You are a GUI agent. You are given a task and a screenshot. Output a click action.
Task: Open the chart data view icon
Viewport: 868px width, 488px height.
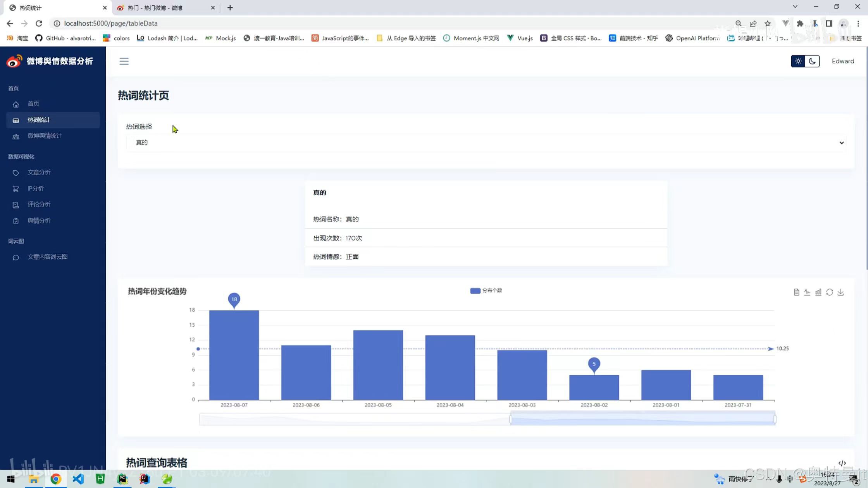(x=796, y=292)
